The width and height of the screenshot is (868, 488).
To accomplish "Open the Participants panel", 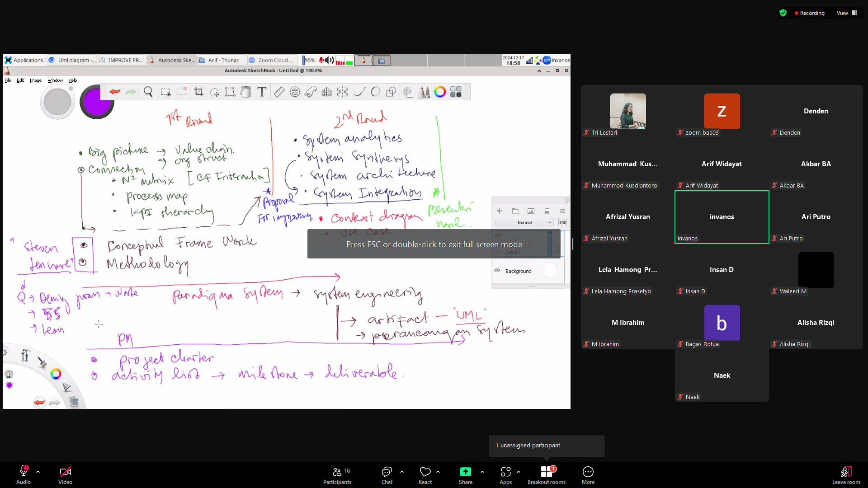I will click(x=337, y=475).
